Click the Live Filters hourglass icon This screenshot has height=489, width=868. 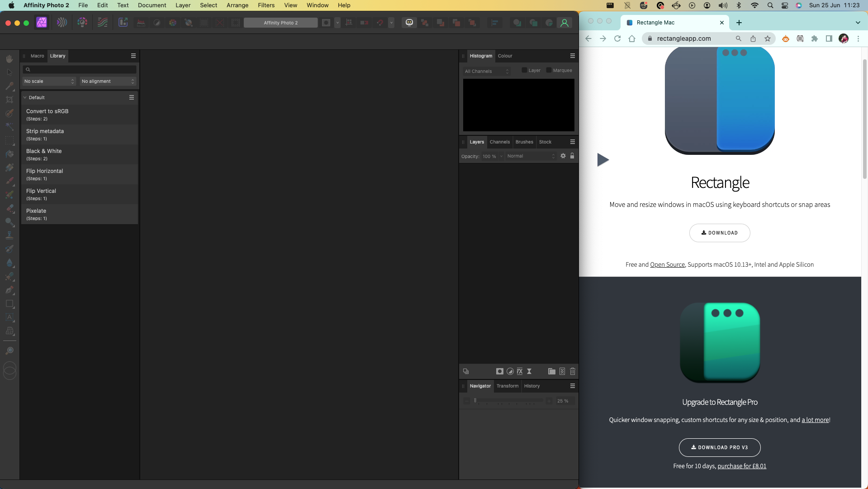(x=529, y=371)
